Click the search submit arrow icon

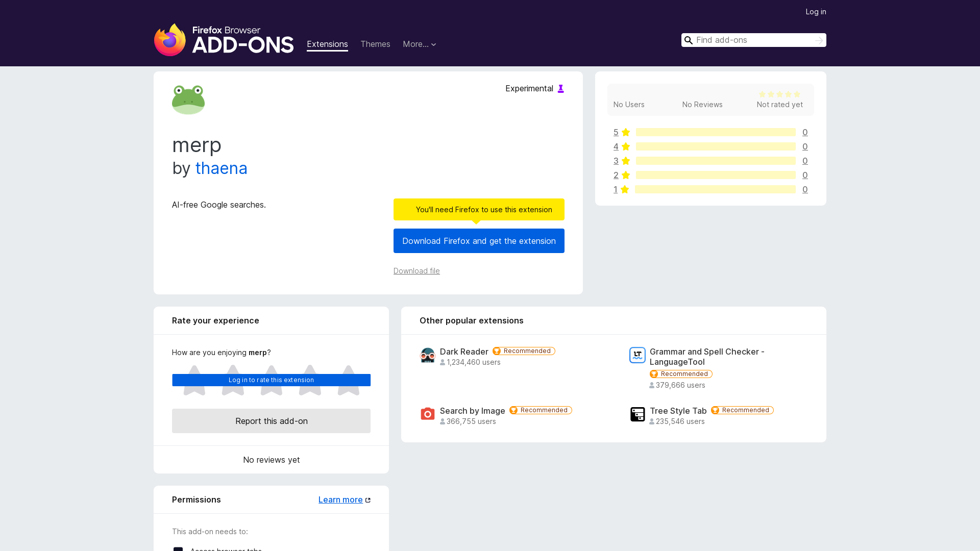click(819, 40)
